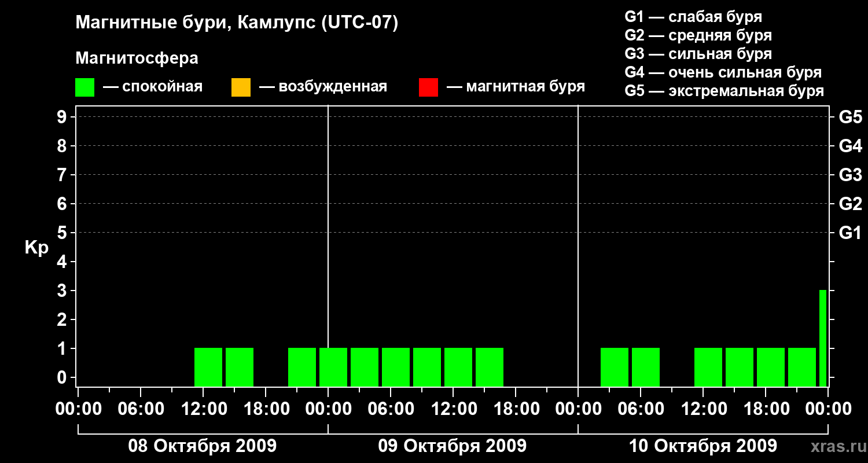
Task: Click the 'Магнитосфера' heading
Action: click(x=137, y=58)
